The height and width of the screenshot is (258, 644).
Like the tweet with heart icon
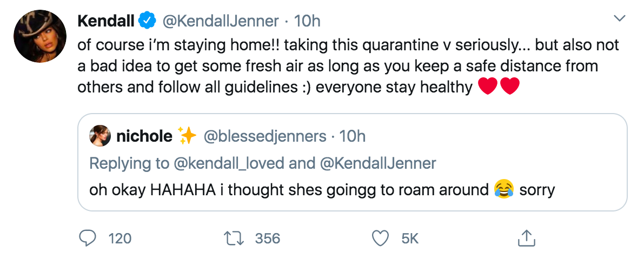(380, 239)
